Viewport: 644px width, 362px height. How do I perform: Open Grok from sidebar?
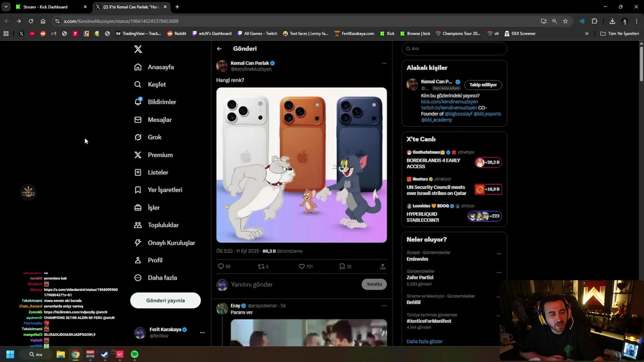pyautogui.click(x=148, y=137)
